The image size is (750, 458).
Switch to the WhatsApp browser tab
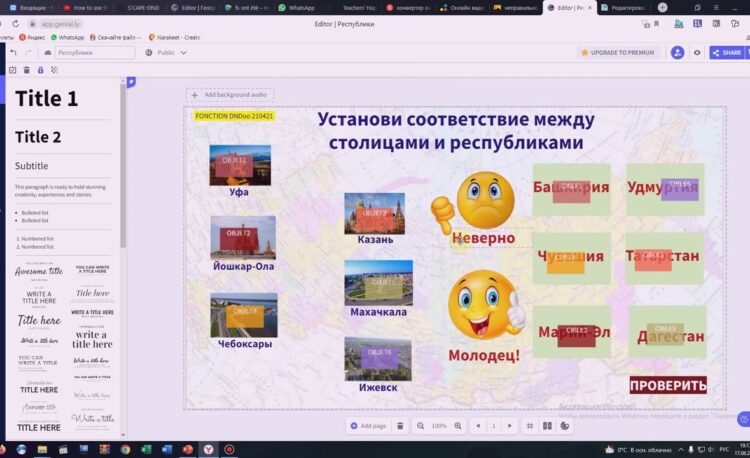297,7
